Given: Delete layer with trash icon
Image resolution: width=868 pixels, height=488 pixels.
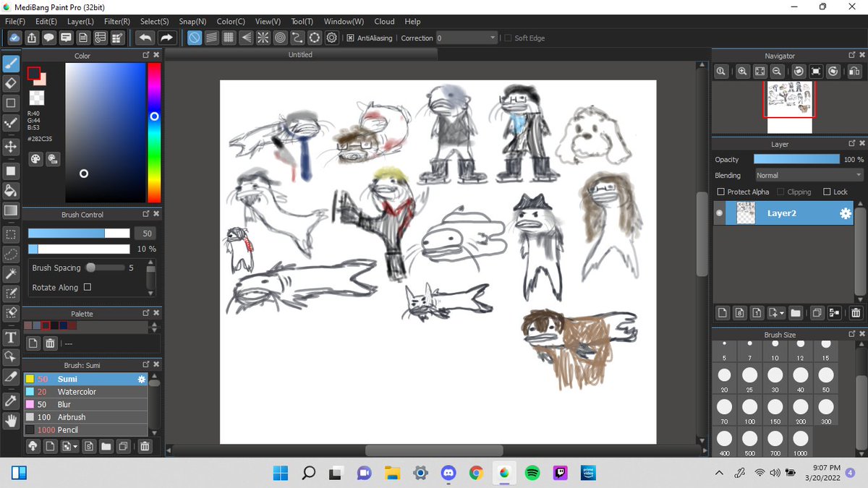Looking at the screenshot, I should tap(856, 313).
